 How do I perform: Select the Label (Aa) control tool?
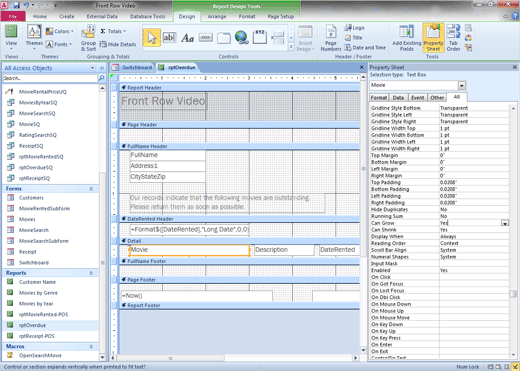click(187, 38)
